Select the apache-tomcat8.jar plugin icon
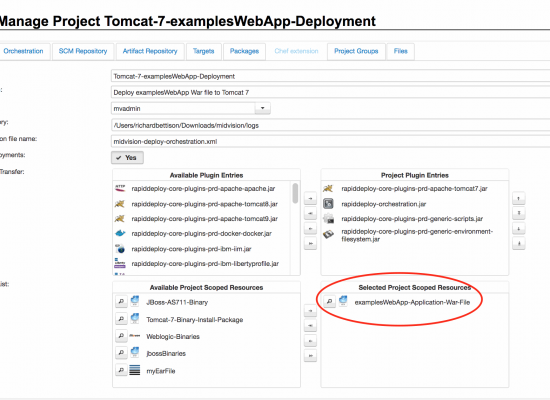The width and height of the screenshot is (550, 400). click(120, 204)
